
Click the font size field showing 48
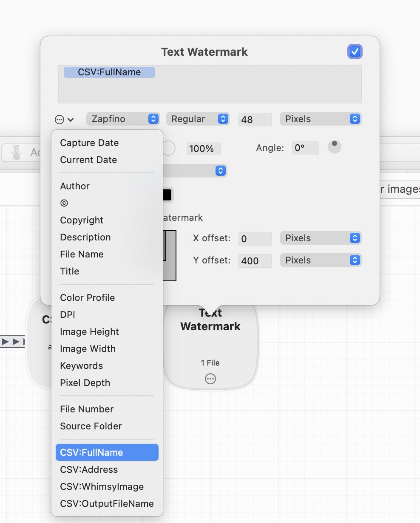click(255, 120)
